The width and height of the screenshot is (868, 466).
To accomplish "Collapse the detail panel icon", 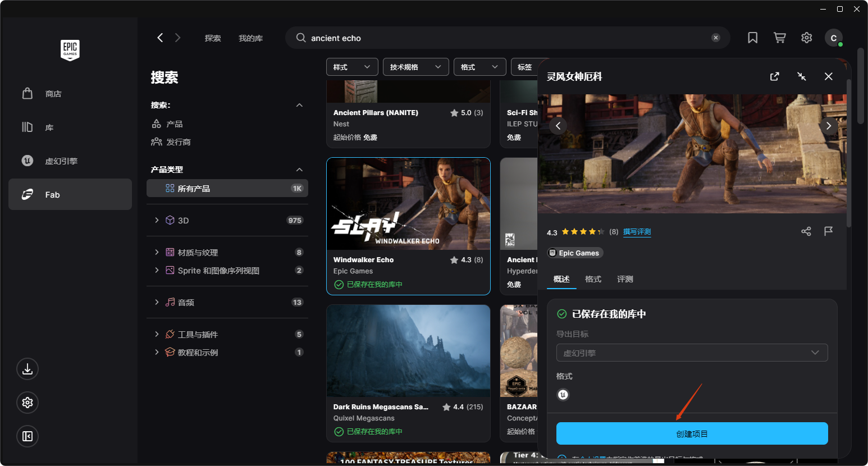I will pos(802,76).
